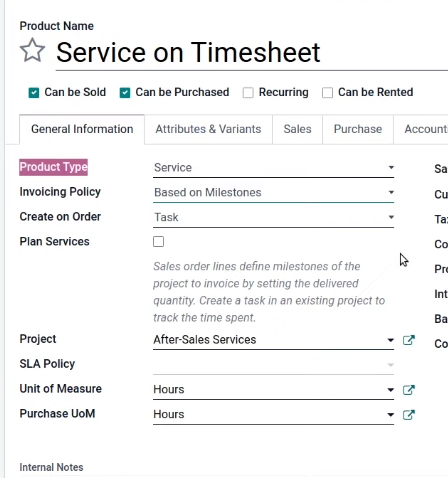Viewport: 448px width, 478px height.
Task: Switch to the Sales tab
Action: 297,129
